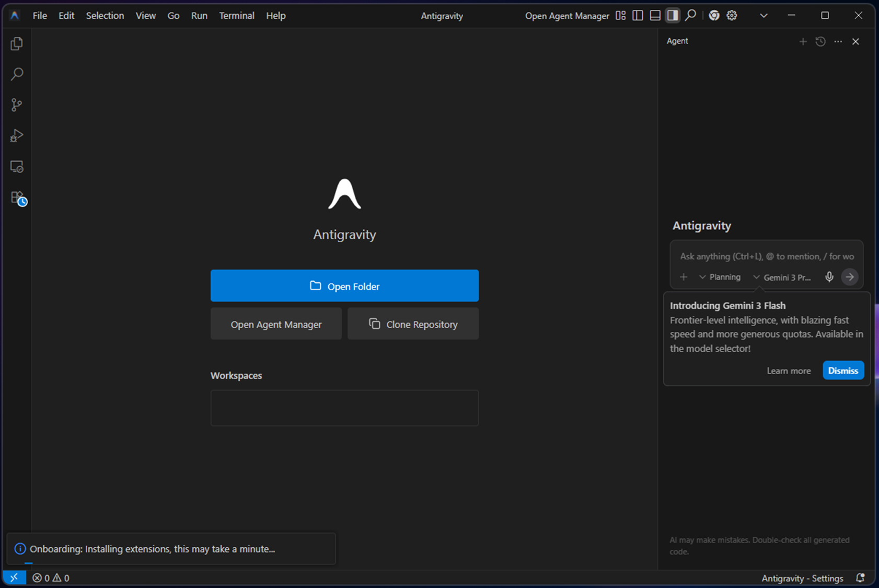This screenshot has width=879, height=588.
Task: Open the Help menu
Action: point(276,16)
